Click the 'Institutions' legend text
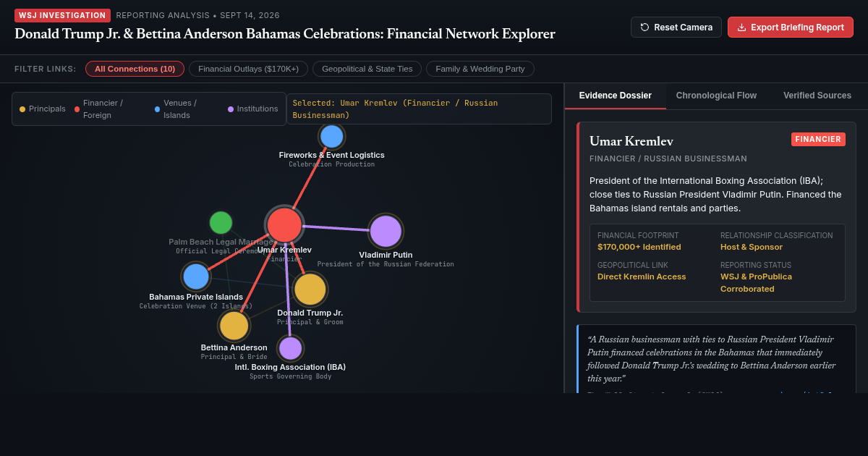This screenshot has height=456, width=868. tap(258, 109)
